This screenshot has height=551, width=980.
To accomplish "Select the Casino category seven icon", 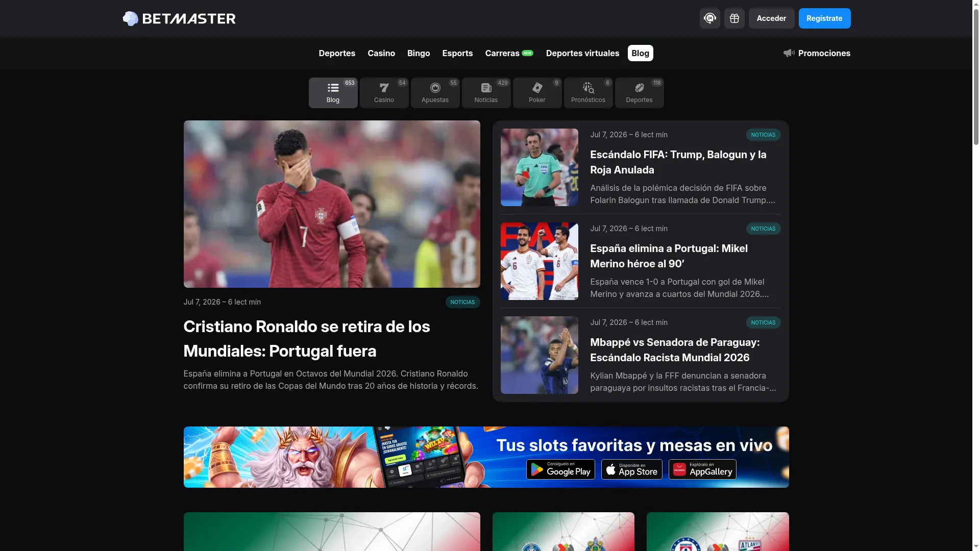I will (x=384, y=88).
